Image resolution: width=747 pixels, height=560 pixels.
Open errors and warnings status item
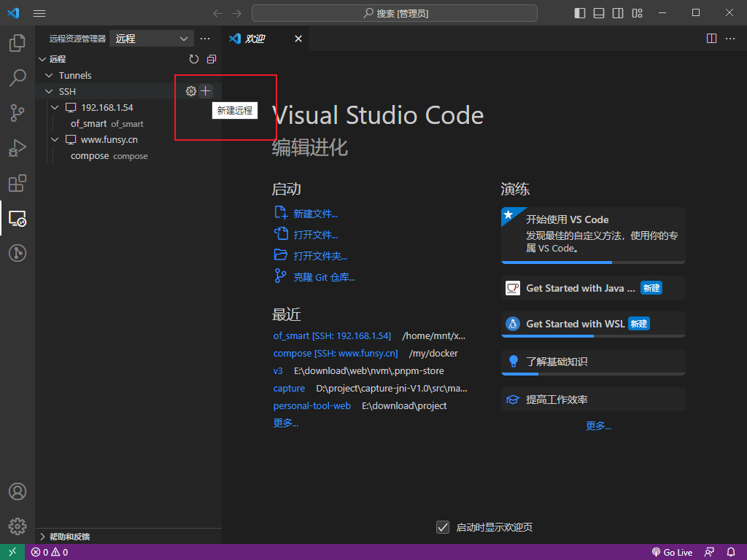click(x=50, y=553)
